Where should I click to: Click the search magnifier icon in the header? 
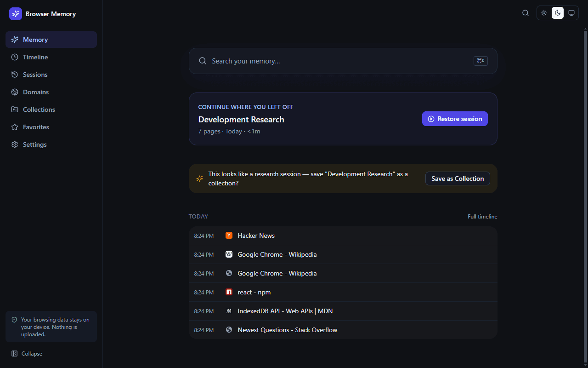[526, 13]
